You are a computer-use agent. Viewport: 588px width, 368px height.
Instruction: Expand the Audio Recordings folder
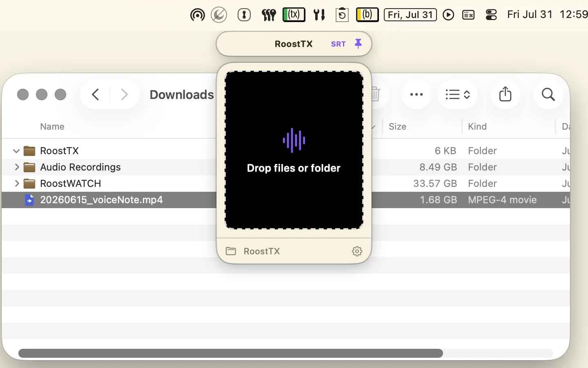[17, 167]
